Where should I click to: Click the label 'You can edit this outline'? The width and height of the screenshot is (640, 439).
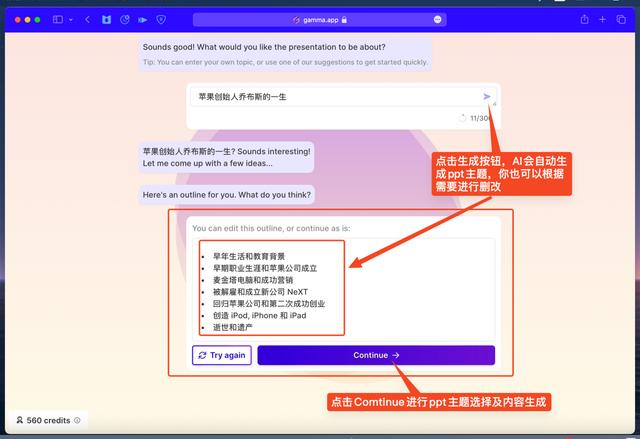tap(271, 228)
